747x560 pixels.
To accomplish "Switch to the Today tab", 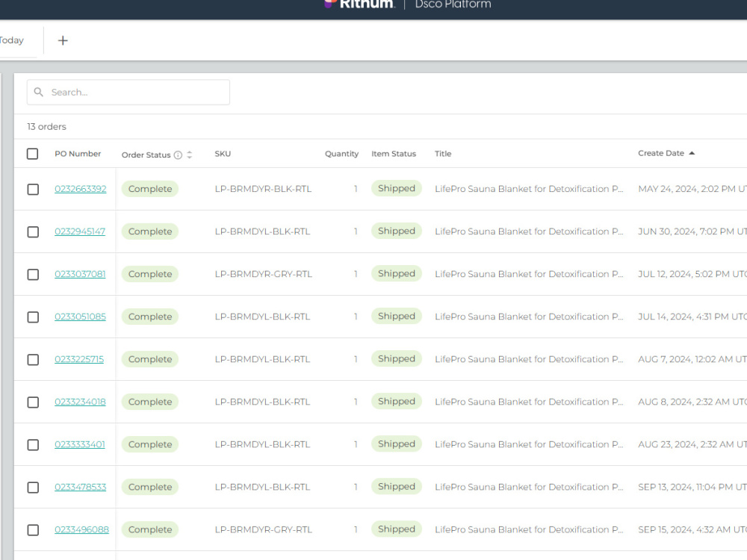I will pos(11,40).
